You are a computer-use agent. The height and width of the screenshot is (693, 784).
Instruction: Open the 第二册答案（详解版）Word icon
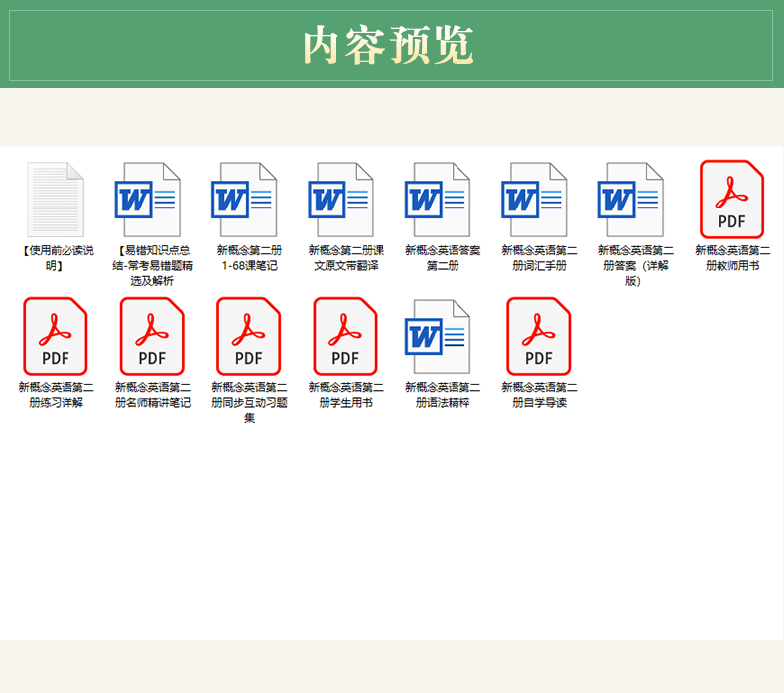coord(630,200)
